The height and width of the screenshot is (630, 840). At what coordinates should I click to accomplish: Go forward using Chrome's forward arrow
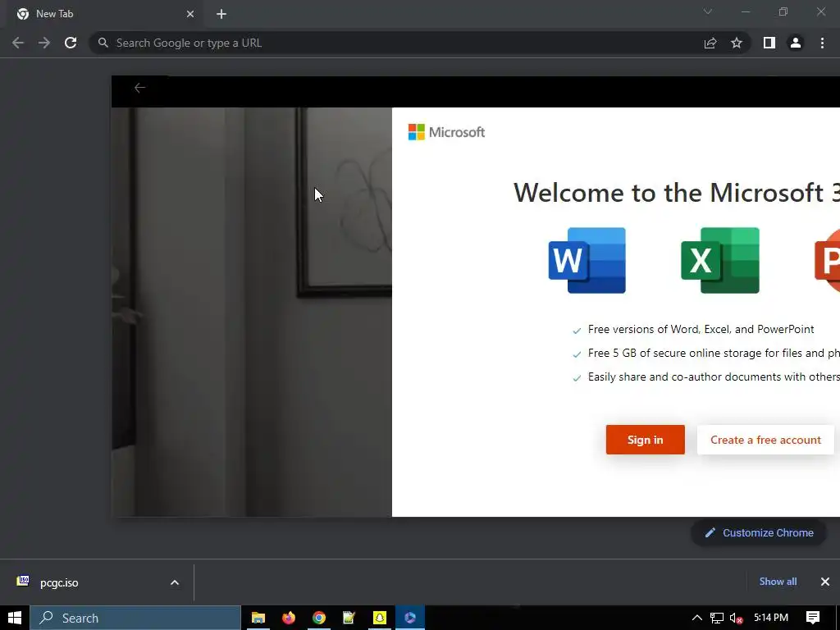[x=44, y=43]
